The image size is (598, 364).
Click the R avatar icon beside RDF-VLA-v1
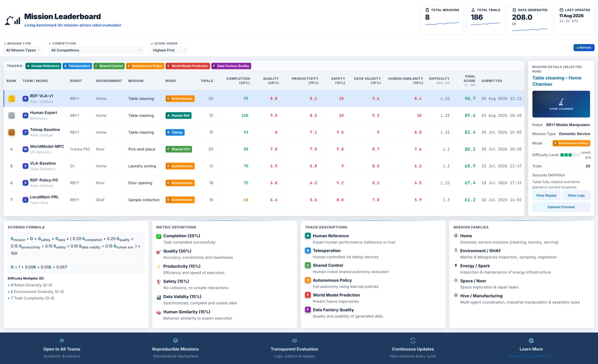click(25, 99)
